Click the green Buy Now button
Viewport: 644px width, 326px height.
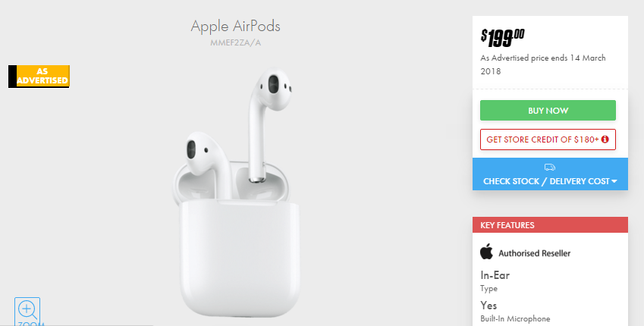click(x=548, y=111)
